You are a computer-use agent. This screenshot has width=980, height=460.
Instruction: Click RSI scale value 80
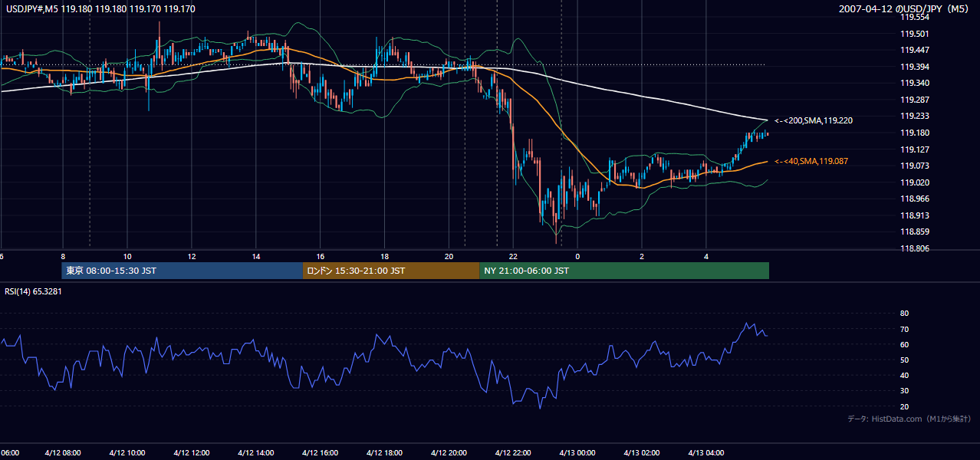[x=904, y=314]
